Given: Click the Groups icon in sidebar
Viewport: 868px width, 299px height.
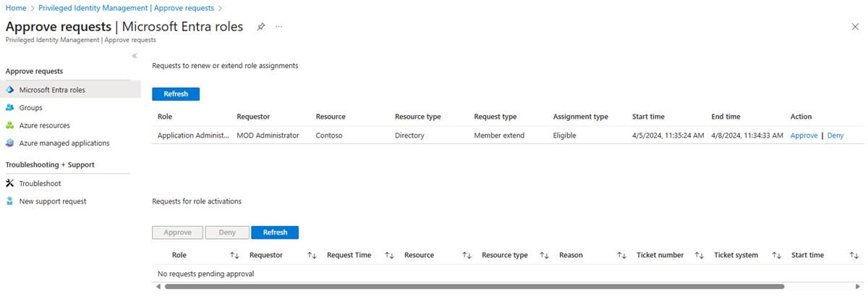Looking at the screenshot, I should (x=10, y=107).
